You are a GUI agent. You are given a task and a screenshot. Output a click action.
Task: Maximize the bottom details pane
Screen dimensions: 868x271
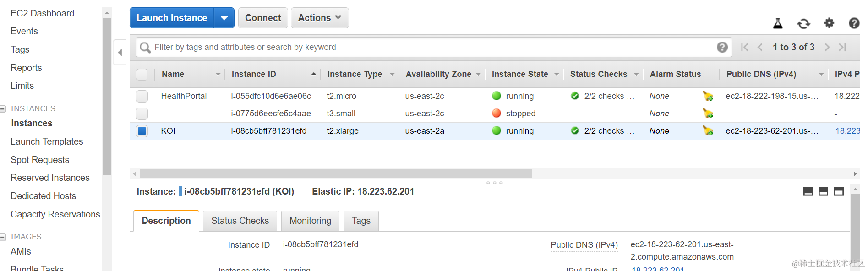point(839,191)
